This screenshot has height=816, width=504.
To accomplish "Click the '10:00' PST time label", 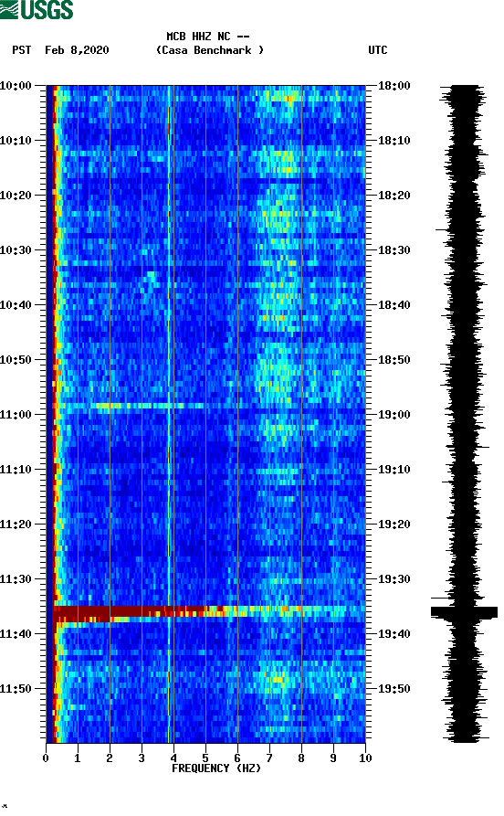I will tap(16, 85).
